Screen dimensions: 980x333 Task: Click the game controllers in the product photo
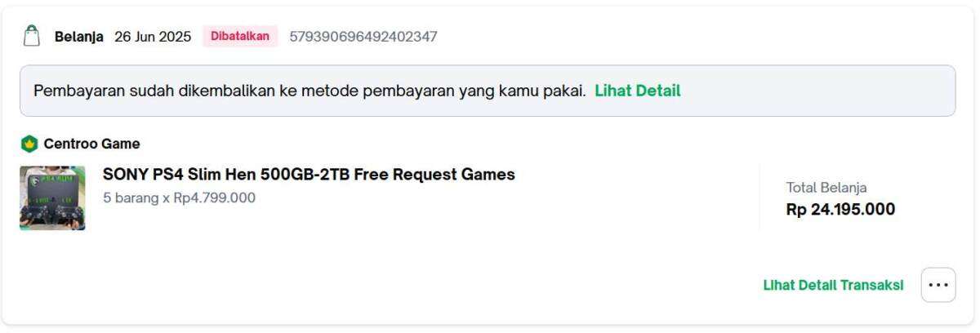(x=52, y=215)
